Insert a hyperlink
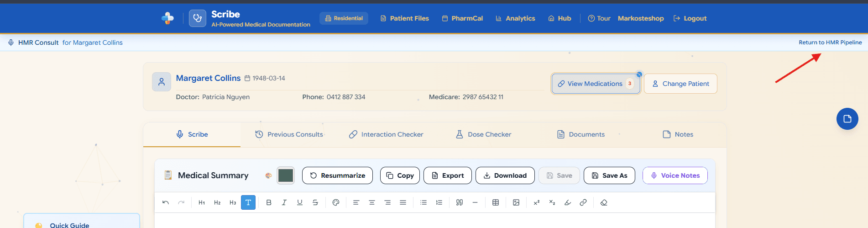 click(583, 202)
